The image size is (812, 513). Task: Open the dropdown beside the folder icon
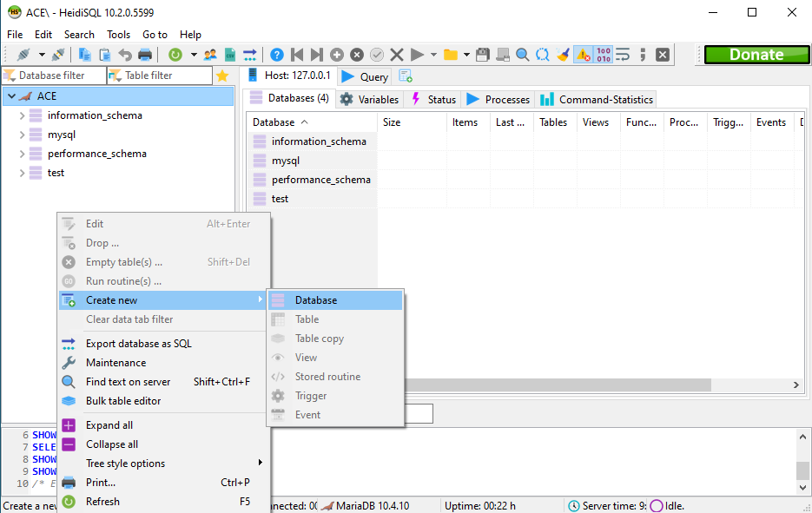click(466, 55)
